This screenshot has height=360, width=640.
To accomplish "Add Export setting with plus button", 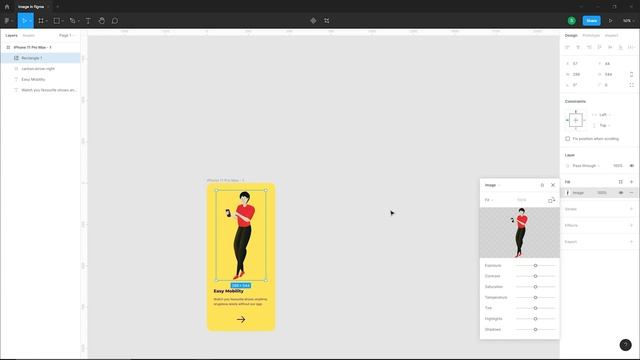I will point(631,242).
